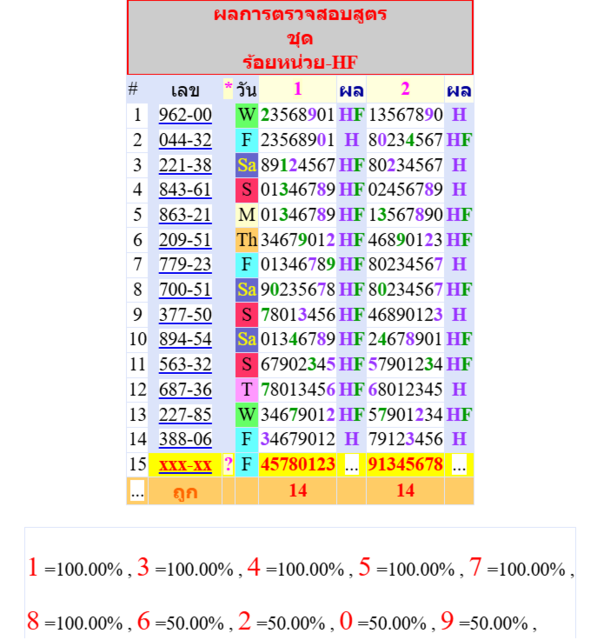
Task: Click the red digit 7 statistic
Action: [x=475, y=567]
